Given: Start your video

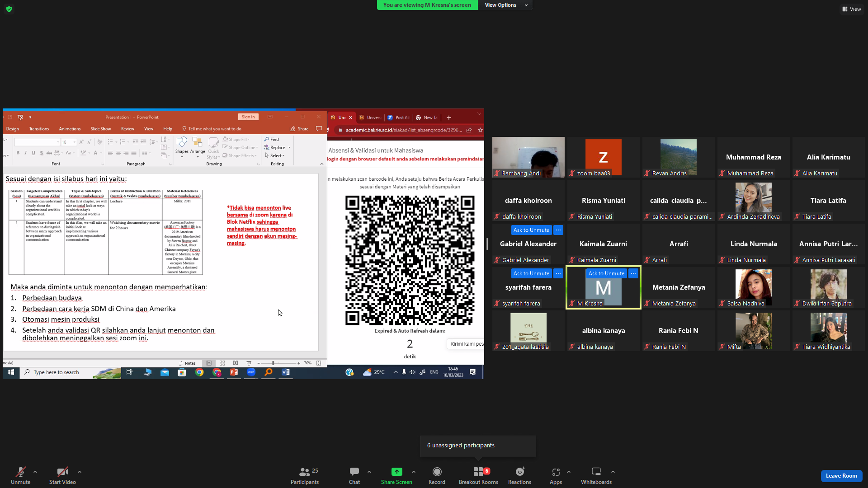Looking at the screenshot, I should (62, 476).
